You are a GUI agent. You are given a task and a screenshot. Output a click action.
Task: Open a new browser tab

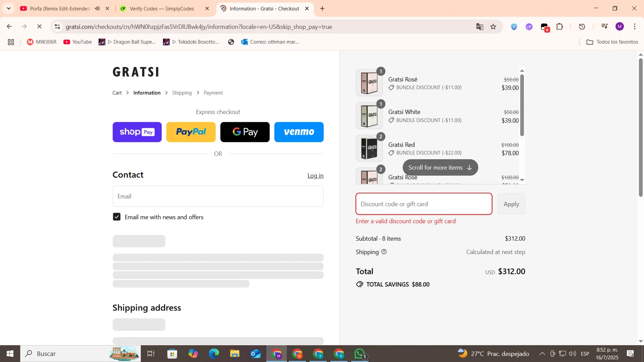coord(322,9)
